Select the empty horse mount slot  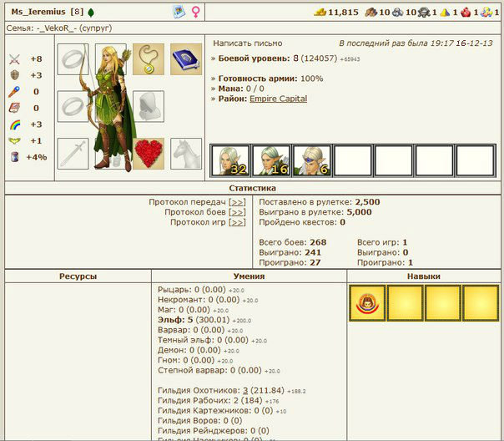[186, 154]
